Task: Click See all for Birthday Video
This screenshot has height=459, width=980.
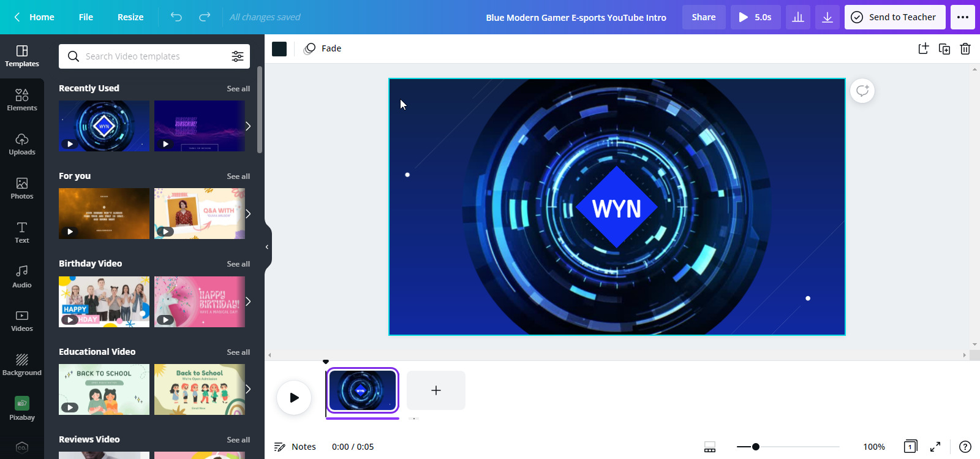Action: coord(238,264)
